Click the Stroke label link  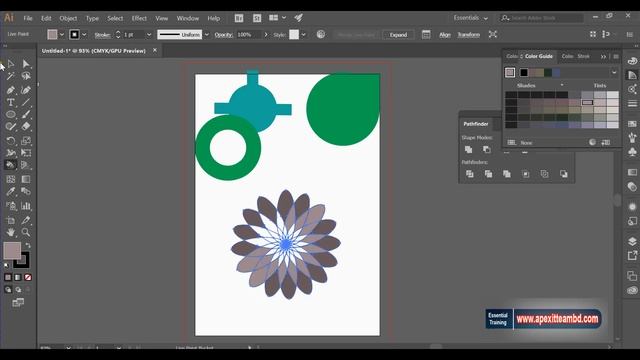tap(102, 35)
